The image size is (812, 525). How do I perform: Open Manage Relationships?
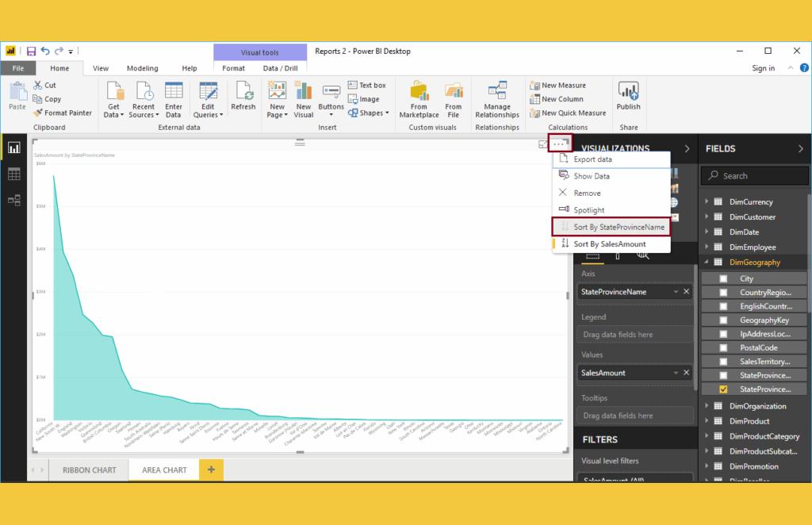click(497, 99)
